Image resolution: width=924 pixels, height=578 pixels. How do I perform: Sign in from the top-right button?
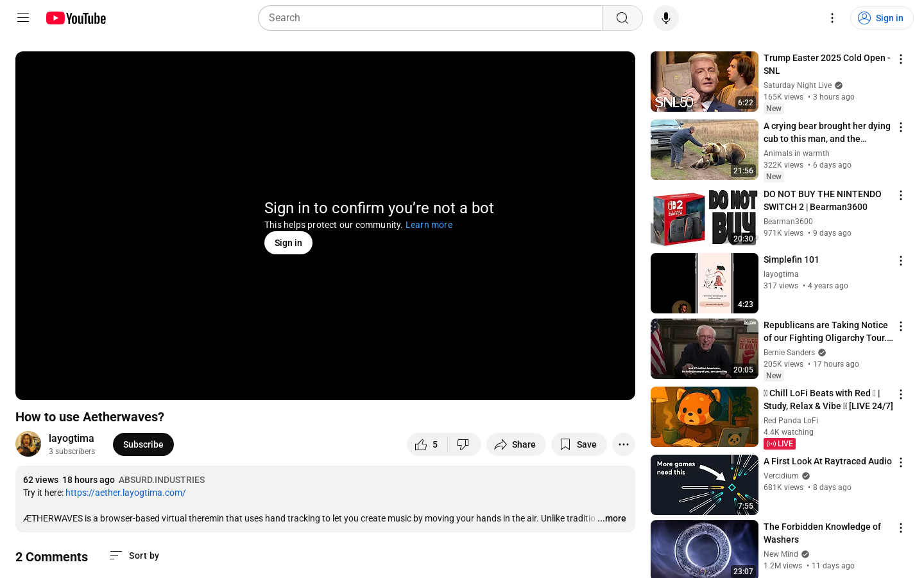click(881, 18)
